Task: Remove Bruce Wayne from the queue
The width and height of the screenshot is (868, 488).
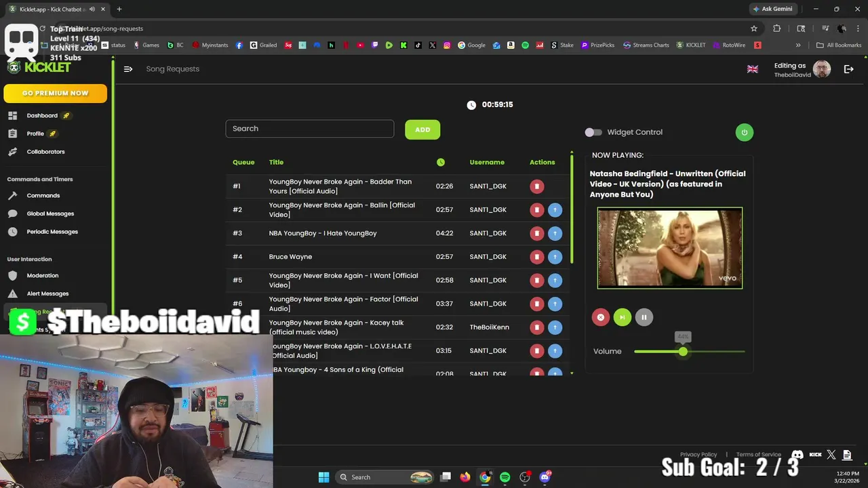Action: (x=536, y=257)
